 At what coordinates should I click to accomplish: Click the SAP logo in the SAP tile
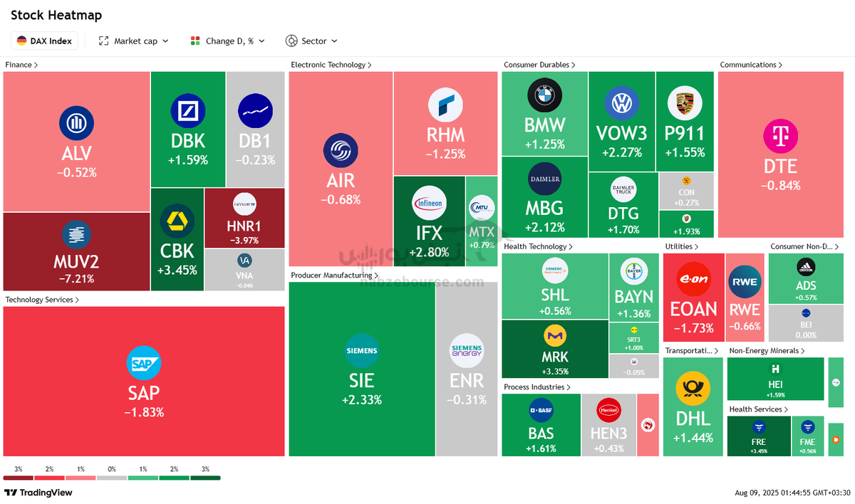pos(144,363)
